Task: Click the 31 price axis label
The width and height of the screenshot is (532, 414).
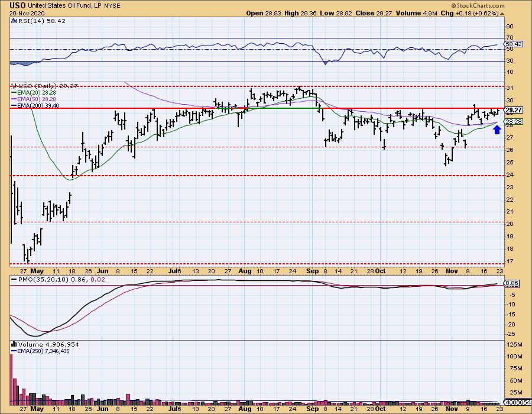Action: [x=510, y=88]
